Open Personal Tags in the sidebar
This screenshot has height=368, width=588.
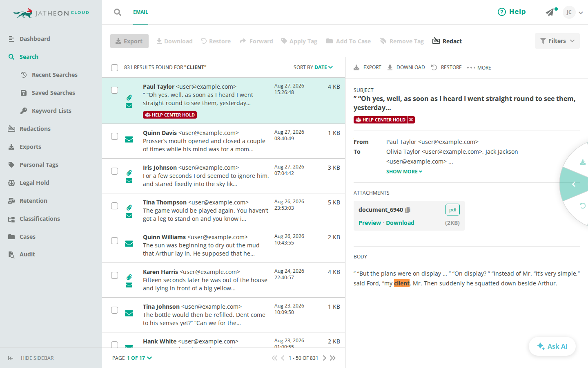click(x=33, y=165)
